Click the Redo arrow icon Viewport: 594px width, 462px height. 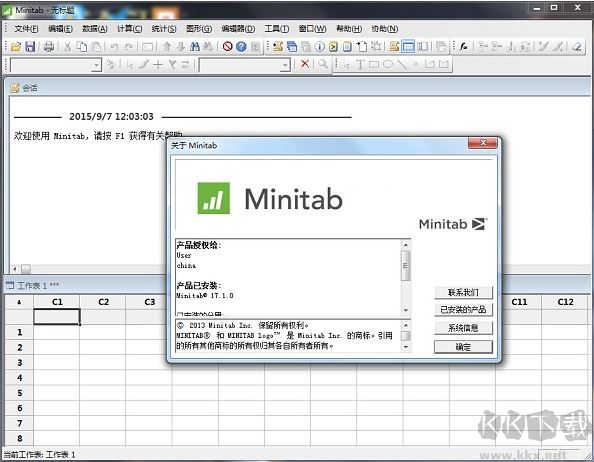pyautogui.click(x=129, y=47)
